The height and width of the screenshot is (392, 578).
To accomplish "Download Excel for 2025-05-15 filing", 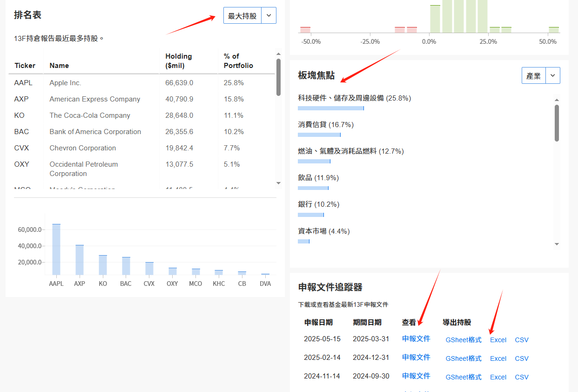I will click(x=498, y=340).
